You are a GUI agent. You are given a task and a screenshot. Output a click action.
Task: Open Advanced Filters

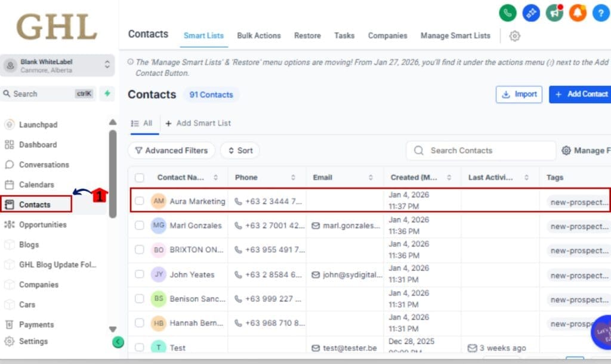click(x=171, y=150)
